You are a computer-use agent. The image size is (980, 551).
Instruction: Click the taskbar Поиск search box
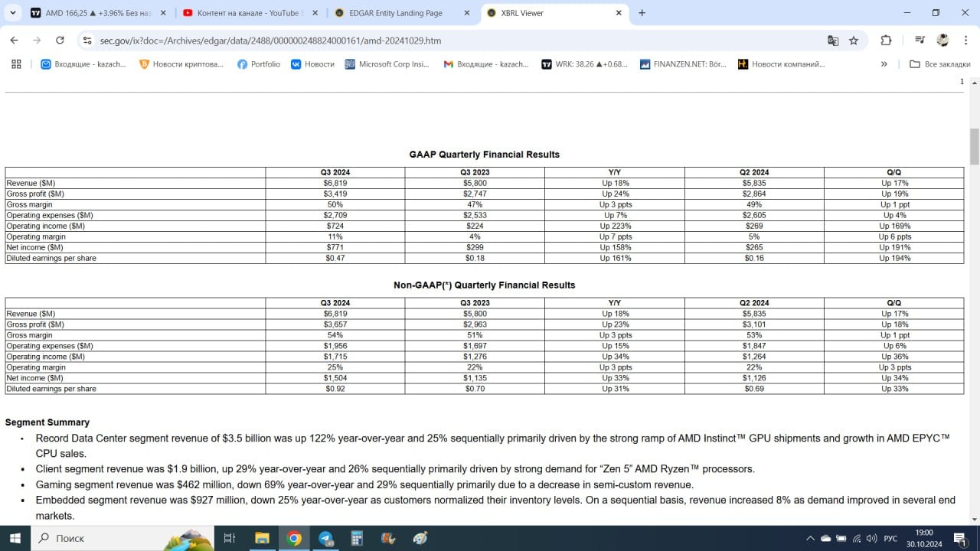coord(124,538)
